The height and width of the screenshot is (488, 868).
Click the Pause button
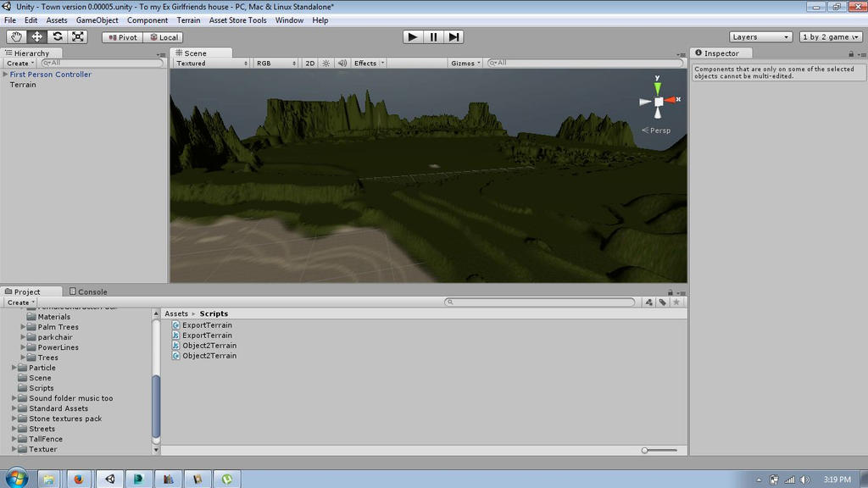[x=433, y=37]
